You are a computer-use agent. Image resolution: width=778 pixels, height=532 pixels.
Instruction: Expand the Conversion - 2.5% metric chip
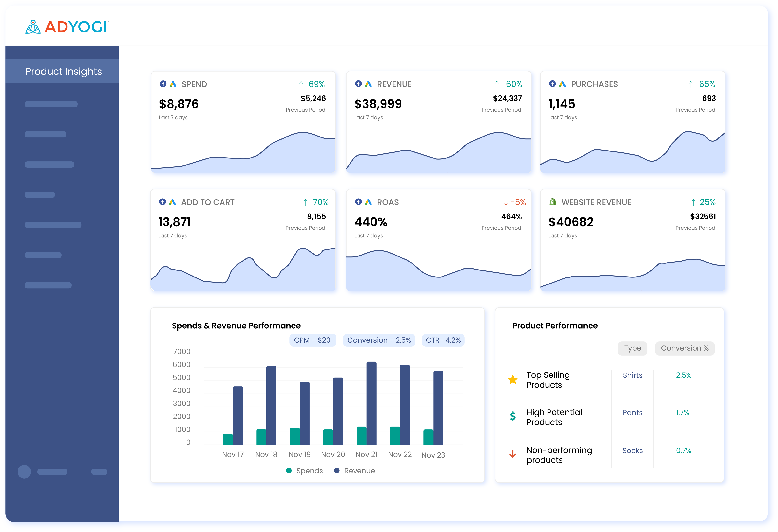[379, 340]
